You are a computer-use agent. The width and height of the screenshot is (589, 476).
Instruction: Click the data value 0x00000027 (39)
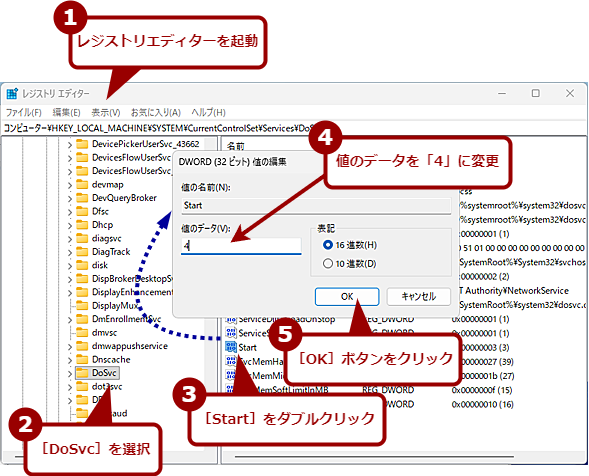click(486, 362)
